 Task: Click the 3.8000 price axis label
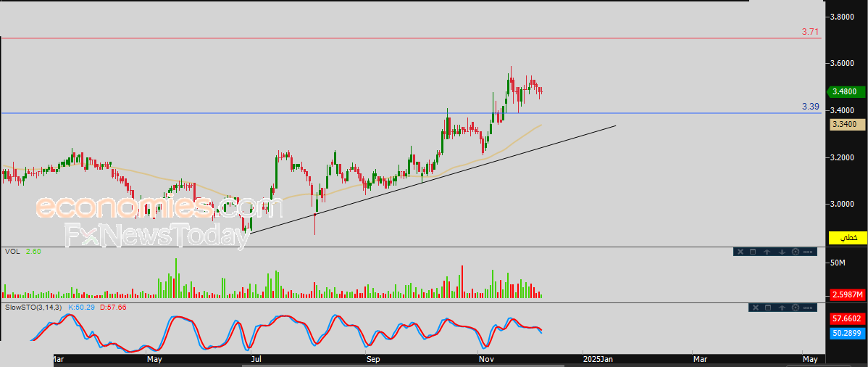[x=841, y=17]
